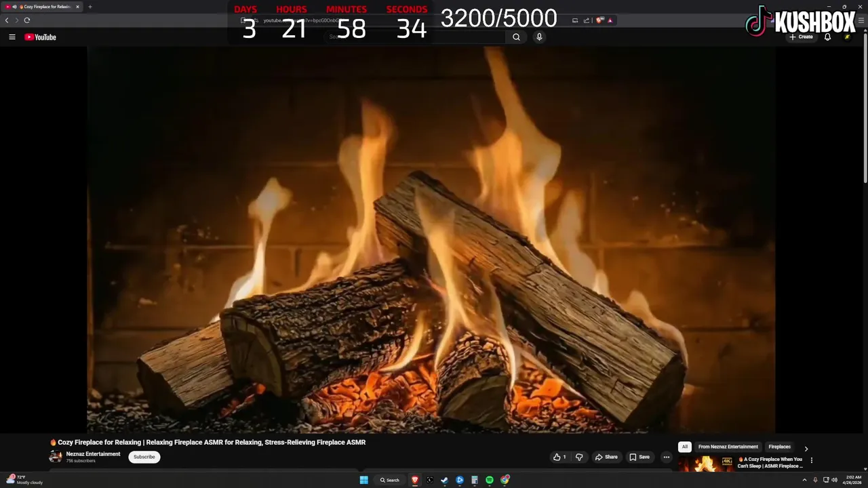Click the Neznaz Entertainment channel avatar

pyautogui.click(x=56, y=457)
